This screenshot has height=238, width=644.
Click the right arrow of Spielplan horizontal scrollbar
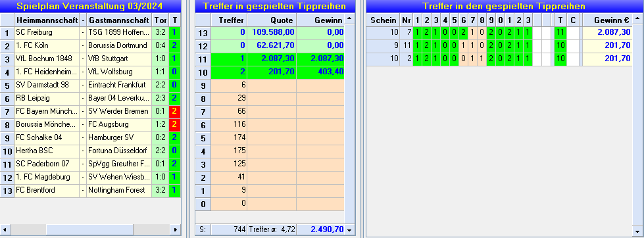pyautogui.click(x=176, y=229)
